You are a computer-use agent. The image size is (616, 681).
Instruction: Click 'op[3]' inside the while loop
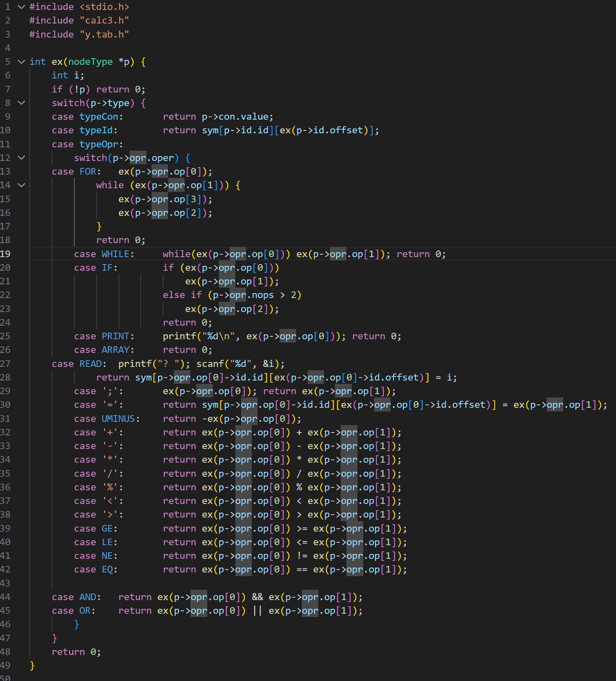coord(188,199)
